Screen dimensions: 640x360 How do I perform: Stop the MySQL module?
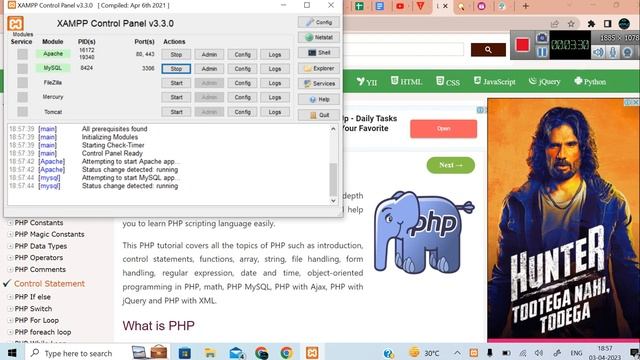(x=176, y=69)
